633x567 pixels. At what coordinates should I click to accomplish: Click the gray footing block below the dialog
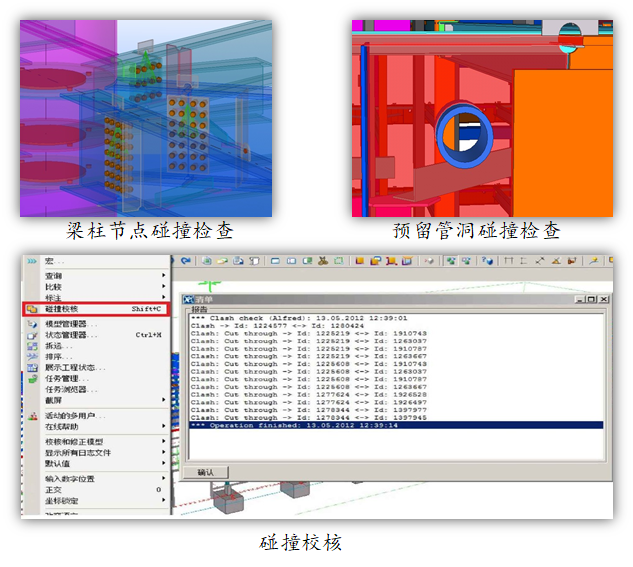point(228,503)
